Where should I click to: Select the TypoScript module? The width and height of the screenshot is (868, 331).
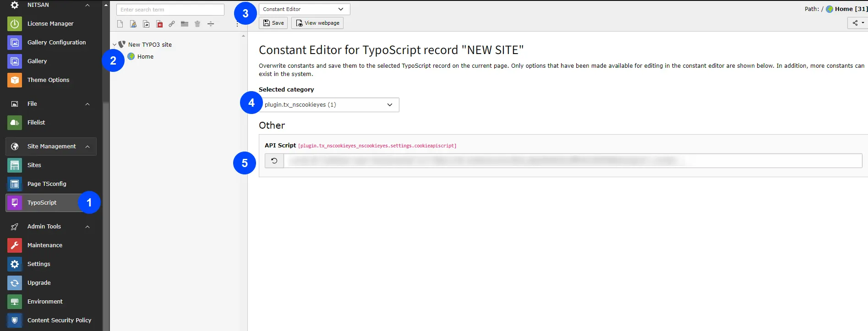pos(51,203)
